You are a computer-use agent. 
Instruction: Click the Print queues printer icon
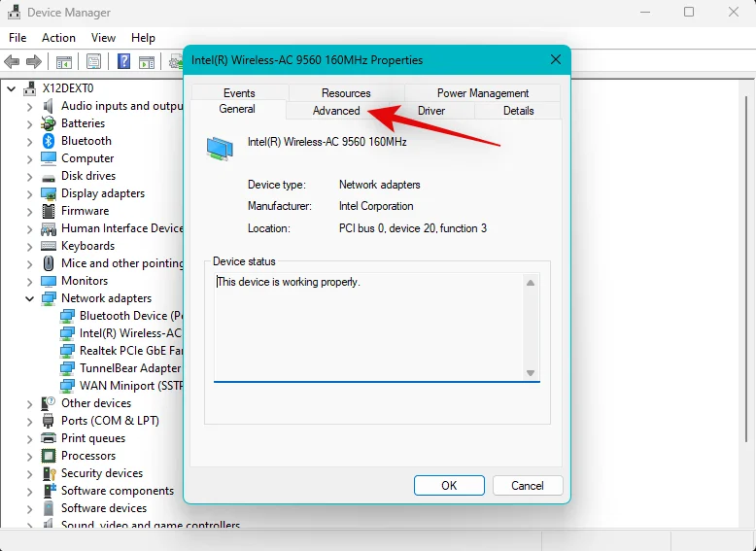(49, 438)
